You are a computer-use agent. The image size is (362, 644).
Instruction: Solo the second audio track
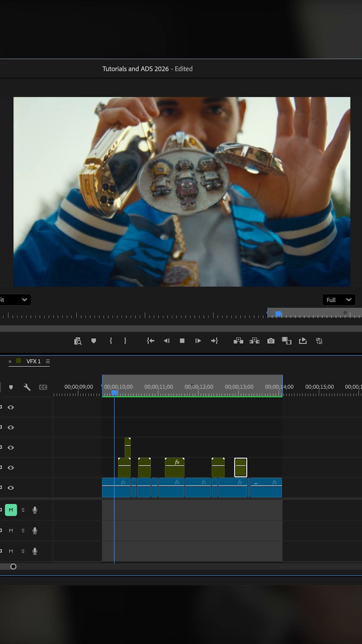[23, 531]
